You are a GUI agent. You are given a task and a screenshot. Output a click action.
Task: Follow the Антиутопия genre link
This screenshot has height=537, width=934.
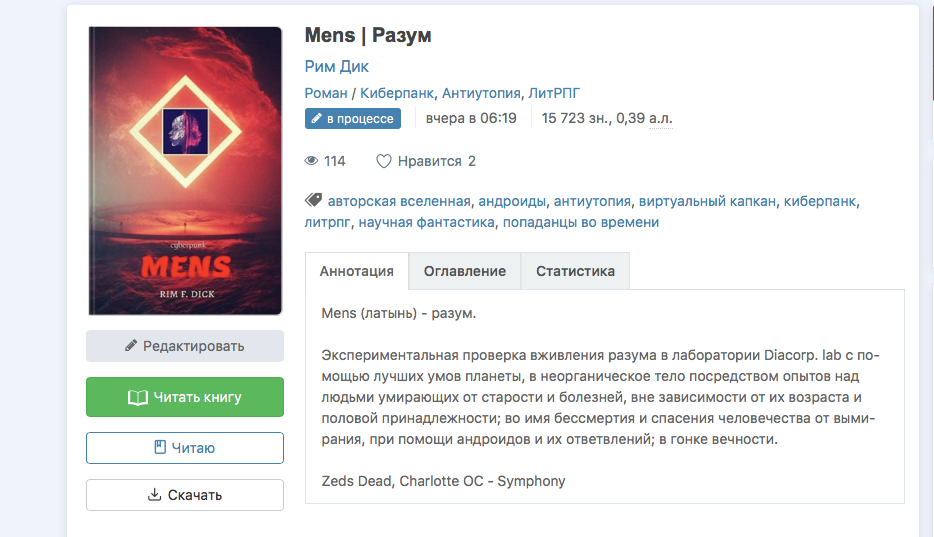click(481, 93)
